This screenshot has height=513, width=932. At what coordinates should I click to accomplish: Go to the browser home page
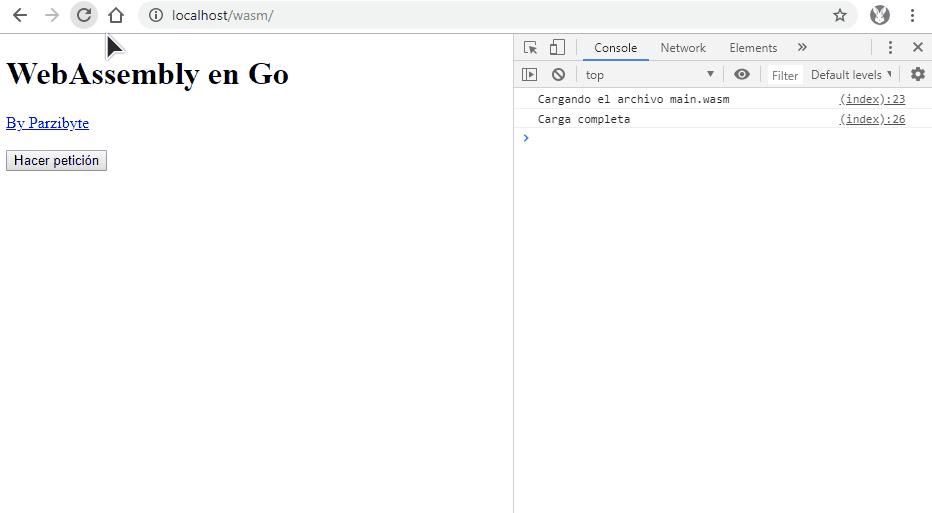coord(116,15)
